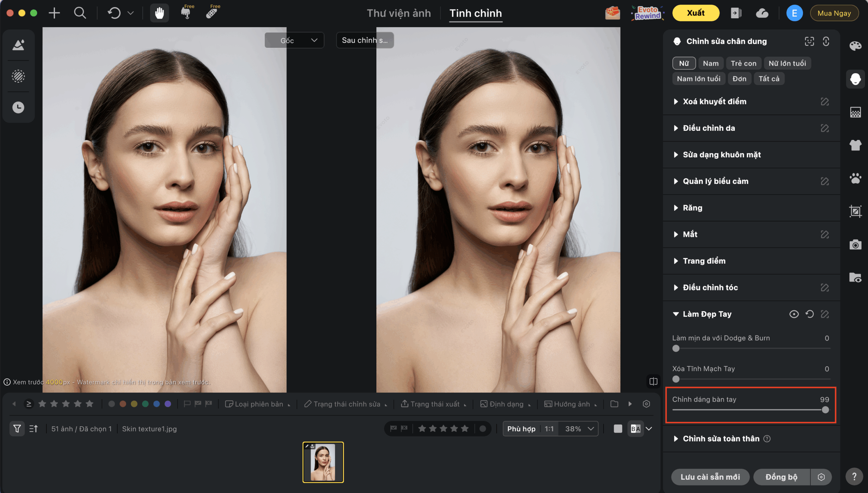The image size is (868, 493).
Task: Open the Gốc view dropdown
Action: (294, 40)
